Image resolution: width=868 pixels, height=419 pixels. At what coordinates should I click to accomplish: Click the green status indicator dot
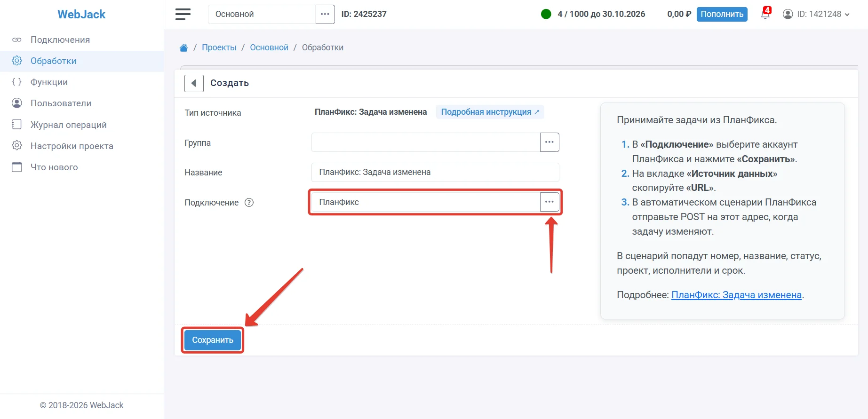546,14
